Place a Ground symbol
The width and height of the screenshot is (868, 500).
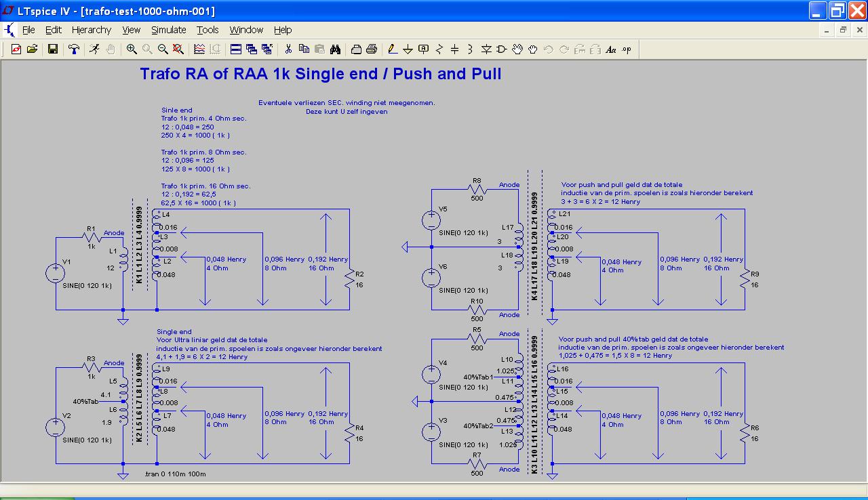(x=408, y=49)
